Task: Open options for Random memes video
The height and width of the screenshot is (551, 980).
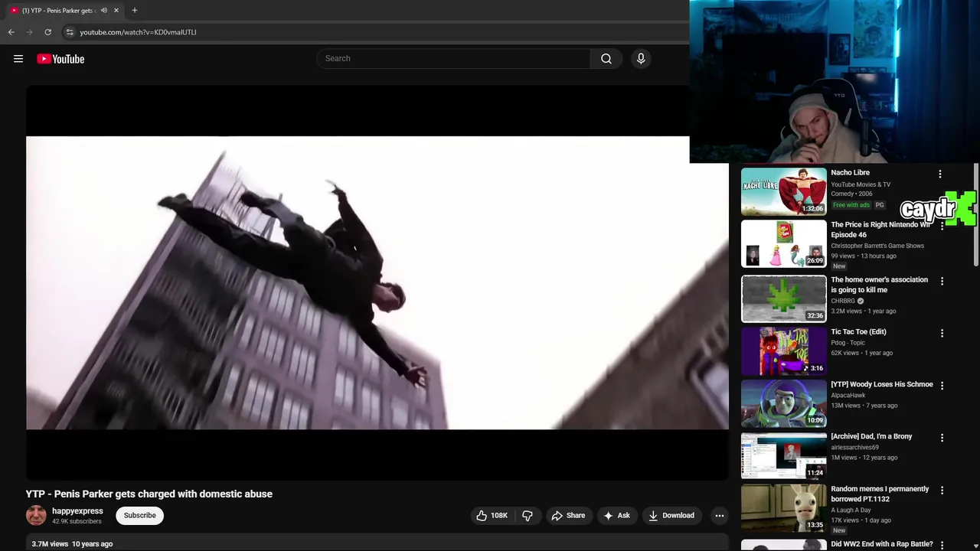Action: pos(942,491)
